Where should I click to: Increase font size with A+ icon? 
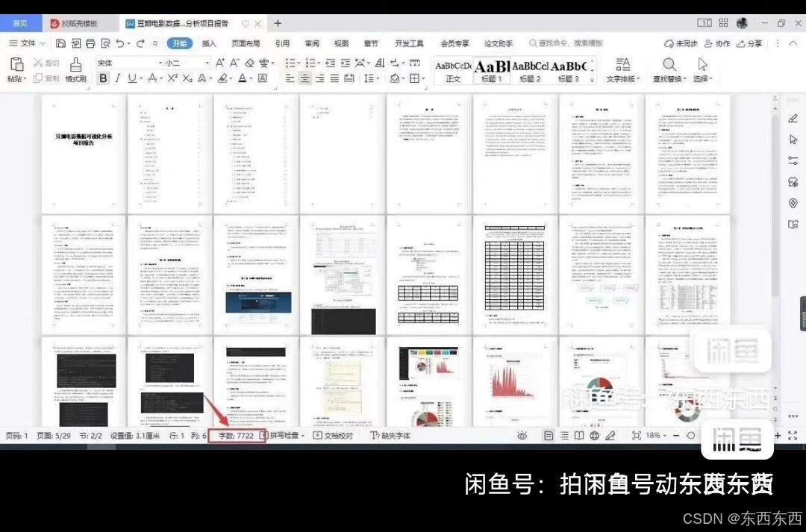(x=220, y=63)
